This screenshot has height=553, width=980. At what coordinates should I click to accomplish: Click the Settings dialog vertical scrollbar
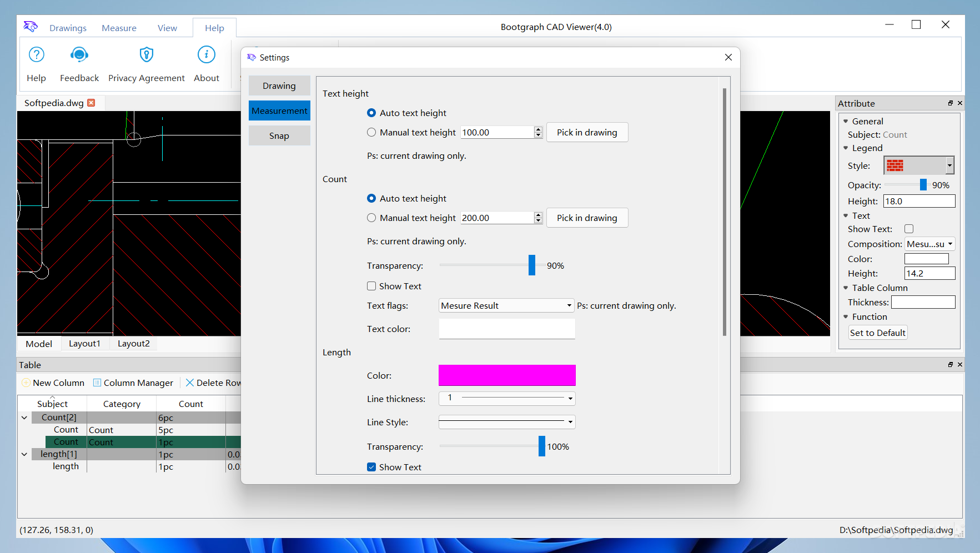[x=724, y=212]
